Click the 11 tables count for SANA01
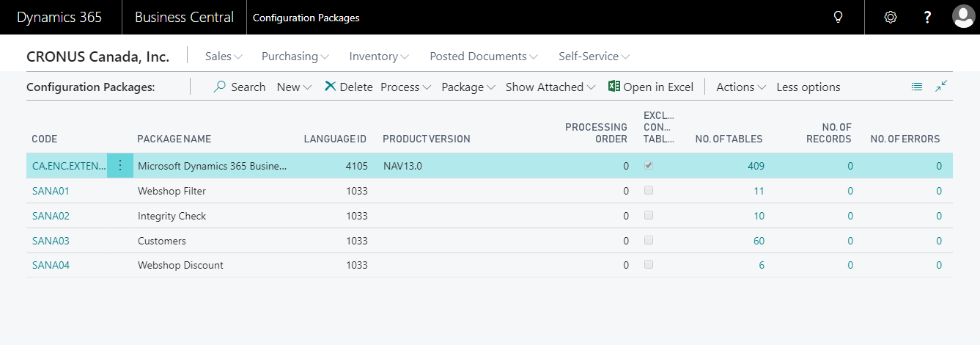980x345 pixels. 759,191
